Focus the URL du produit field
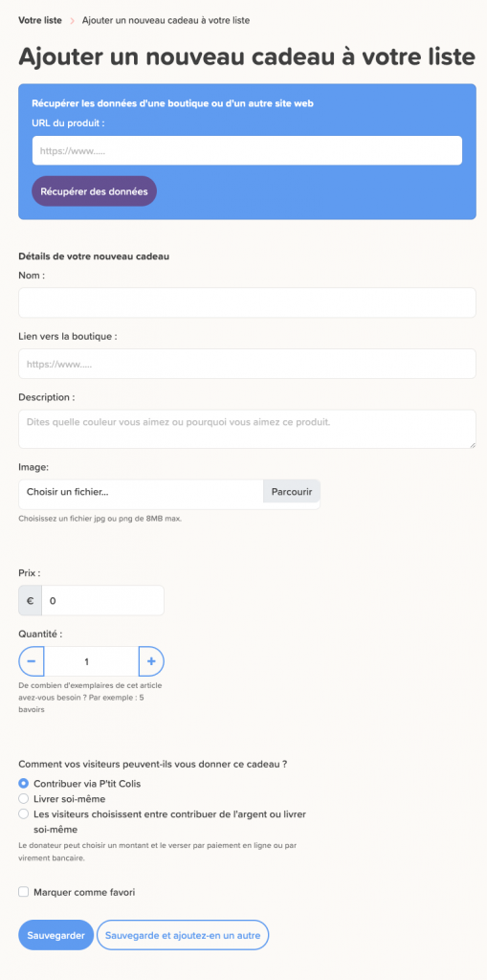This screenshot has width=487, height=980. (x=247, y=150)
